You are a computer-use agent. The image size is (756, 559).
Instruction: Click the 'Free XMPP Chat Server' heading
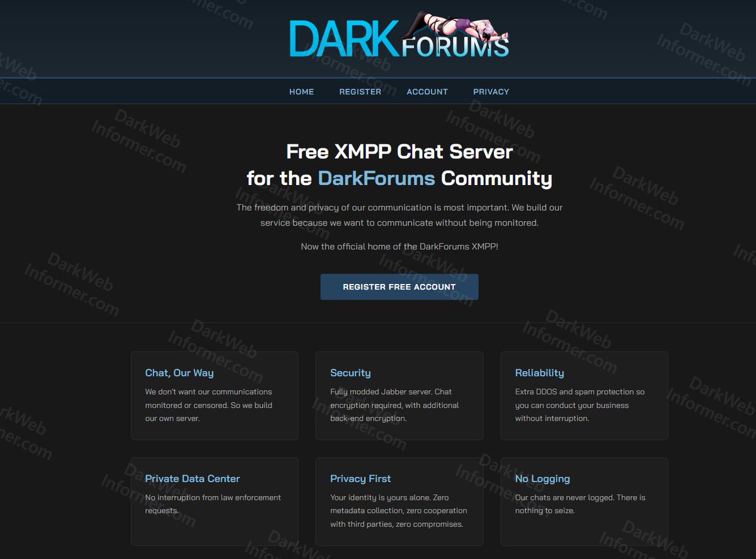pos(399,152)
